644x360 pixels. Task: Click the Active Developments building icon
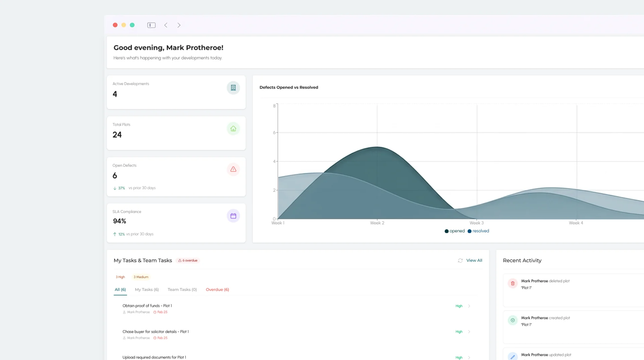(233, 88)
